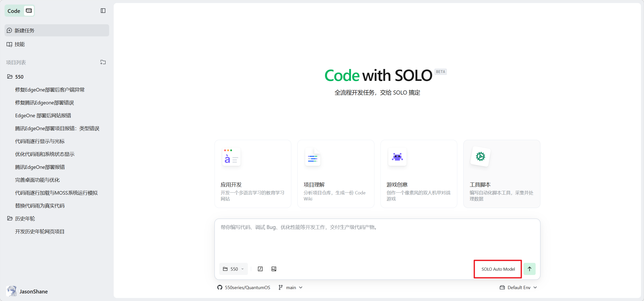This screenshot has width=644, height=301.
Task: Add a new project via folder-plus icon
Action: coord(103,62)
